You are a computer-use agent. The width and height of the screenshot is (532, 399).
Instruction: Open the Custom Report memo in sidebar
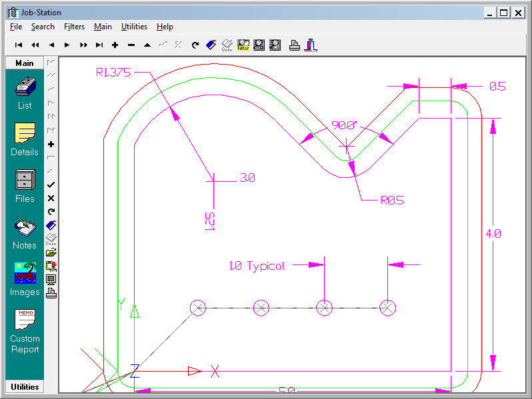(25, 331)
